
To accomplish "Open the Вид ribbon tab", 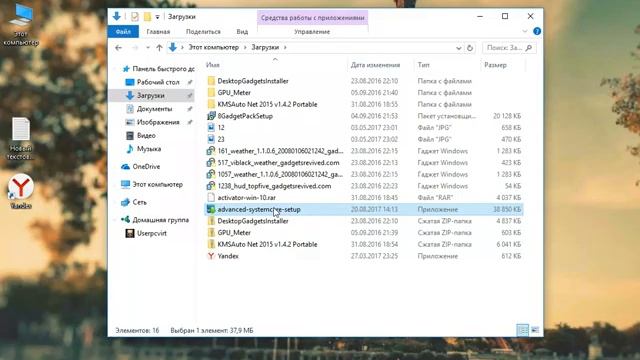I will (x=242, y=31).
